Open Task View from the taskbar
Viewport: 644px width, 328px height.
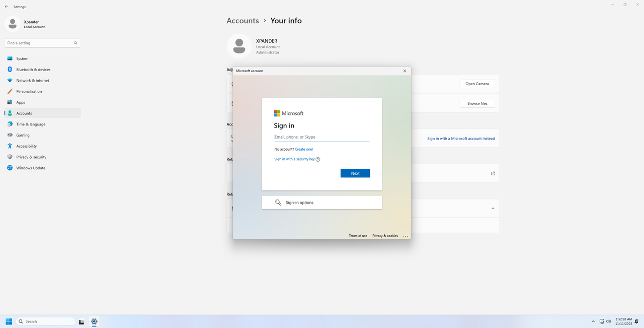(82, 321)
